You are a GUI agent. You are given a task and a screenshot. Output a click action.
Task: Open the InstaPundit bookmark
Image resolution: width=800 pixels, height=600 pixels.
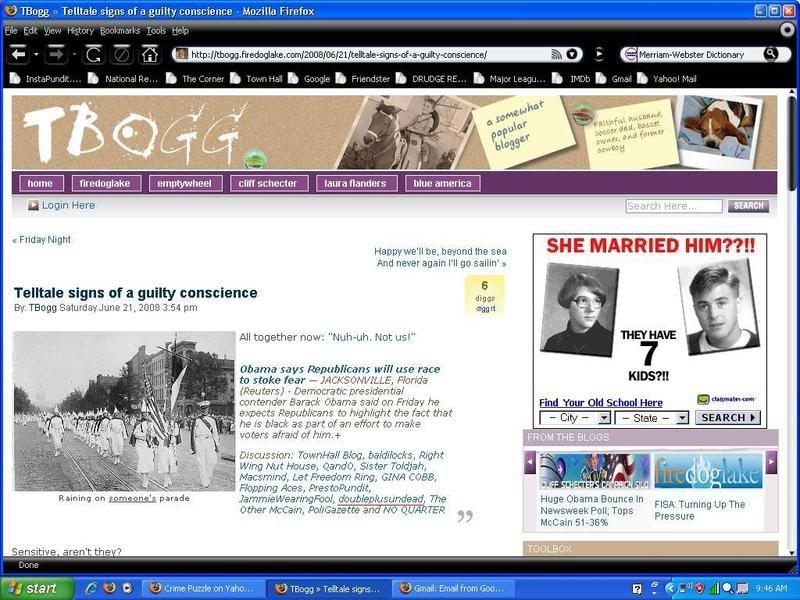pos(46,79)
